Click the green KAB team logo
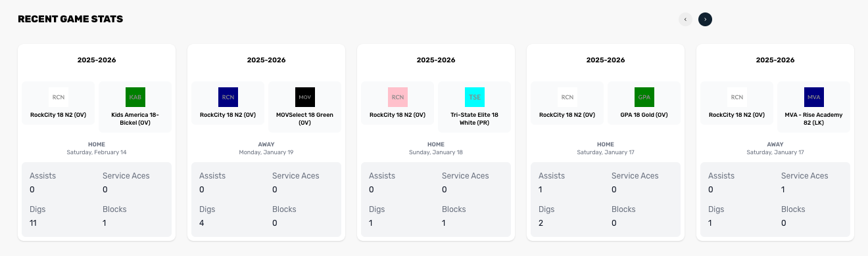This screenshot has height=256, width=868. click(x=135, y=97)
